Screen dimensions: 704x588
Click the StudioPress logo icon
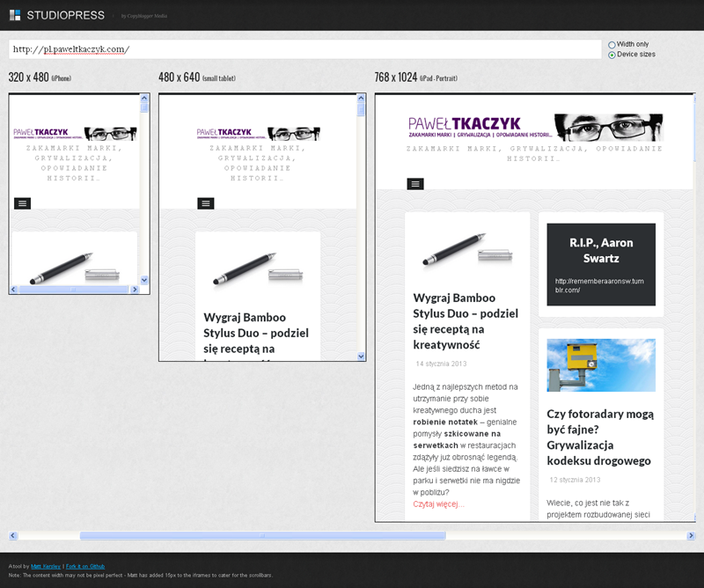click(x=15, y=15)
